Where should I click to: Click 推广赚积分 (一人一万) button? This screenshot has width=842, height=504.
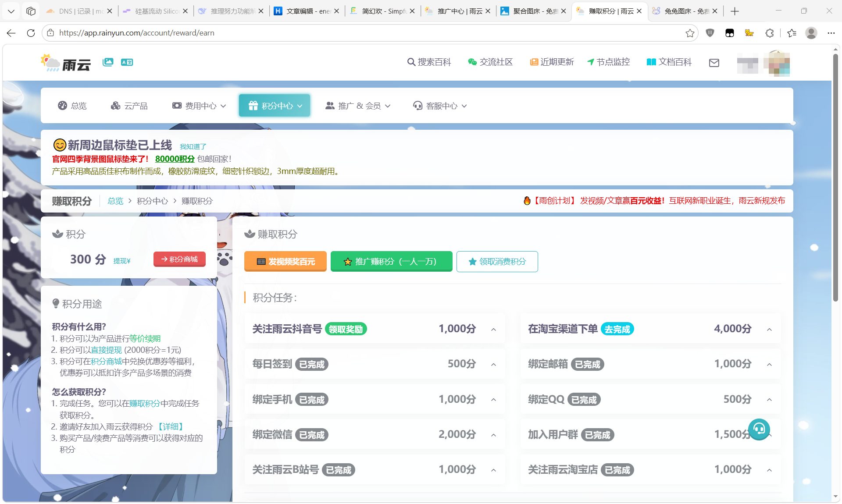[x=391, y=262]
